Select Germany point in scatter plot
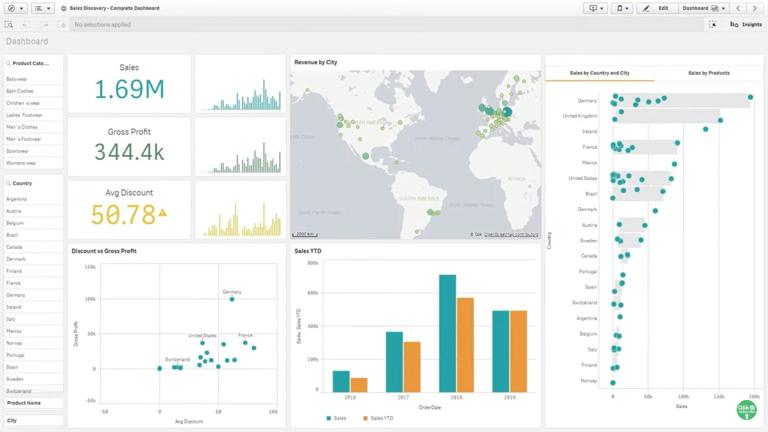This screenshot has width=768, height=432. tap(232, 299)
